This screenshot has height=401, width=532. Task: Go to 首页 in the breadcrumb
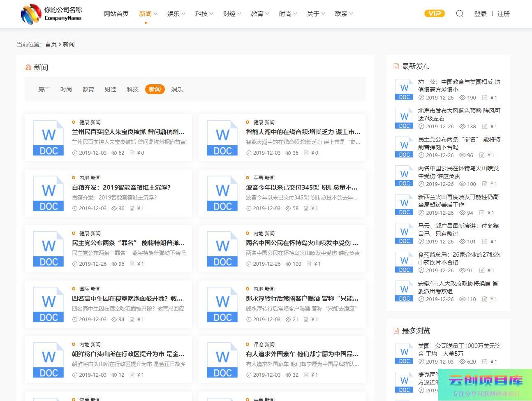coord(51,44)
